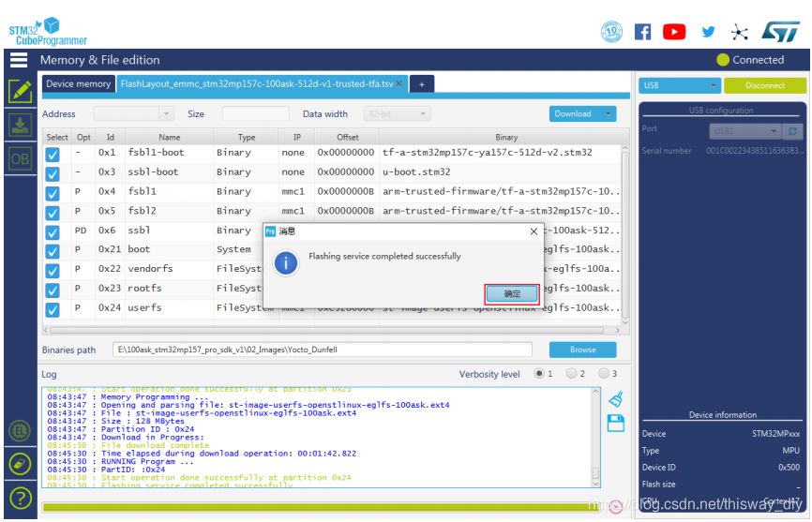
Task: Click the Offset column header
Action: 348,137
